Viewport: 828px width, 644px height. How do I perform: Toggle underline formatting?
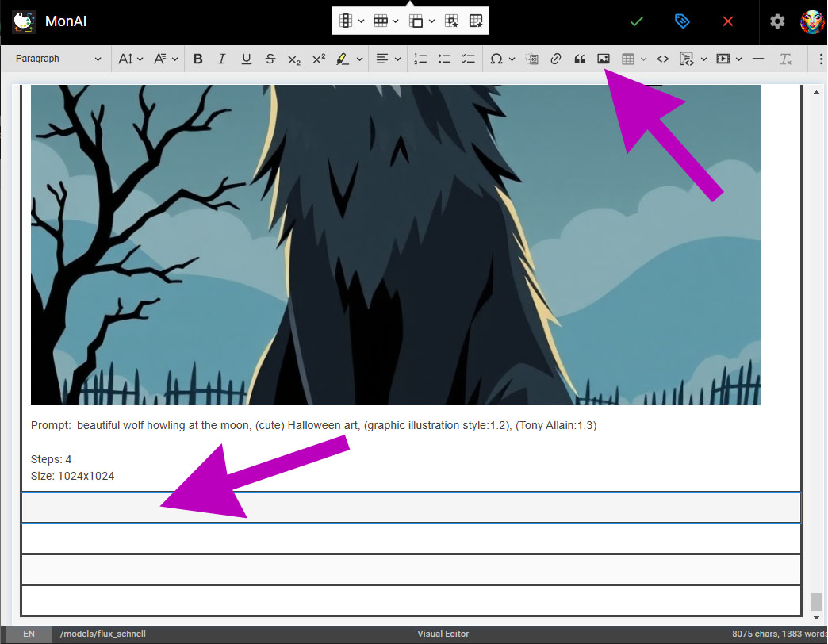click(x=246, y=59)
